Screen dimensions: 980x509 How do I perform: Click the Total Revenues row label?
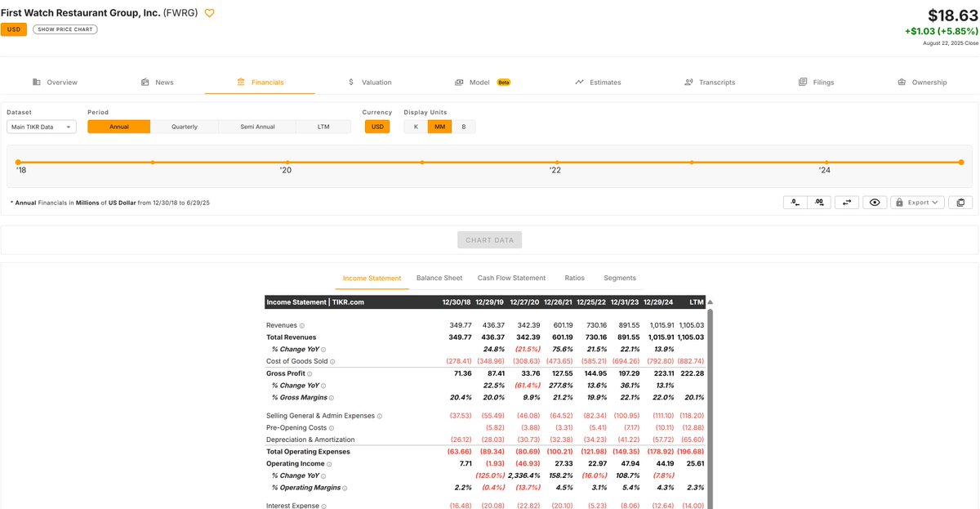click(291, 337)
